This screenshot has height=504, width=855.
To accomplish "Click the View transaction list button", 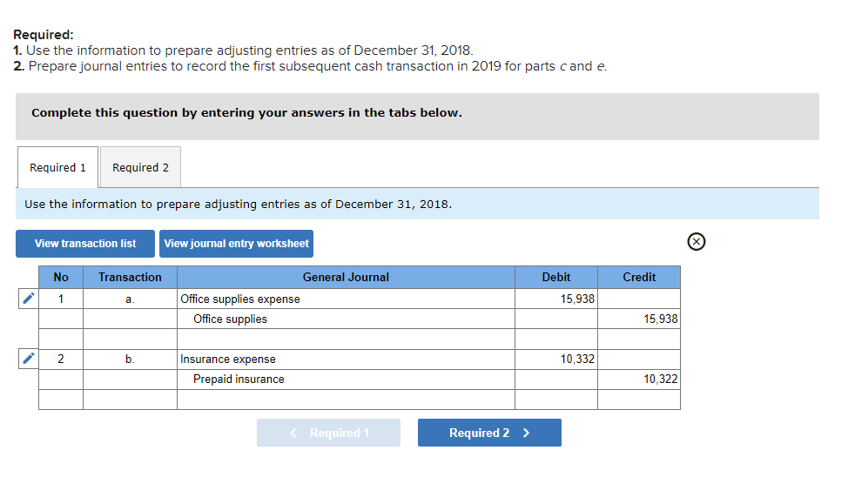I will click(84, 244).
